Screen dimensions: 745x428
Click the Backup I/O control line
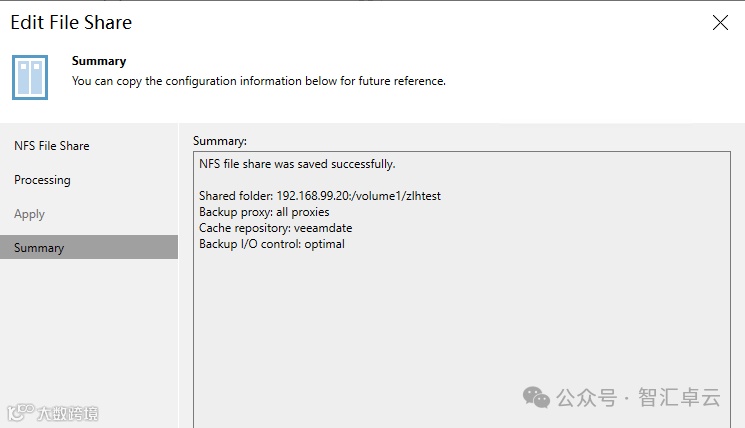coord(272,244)
